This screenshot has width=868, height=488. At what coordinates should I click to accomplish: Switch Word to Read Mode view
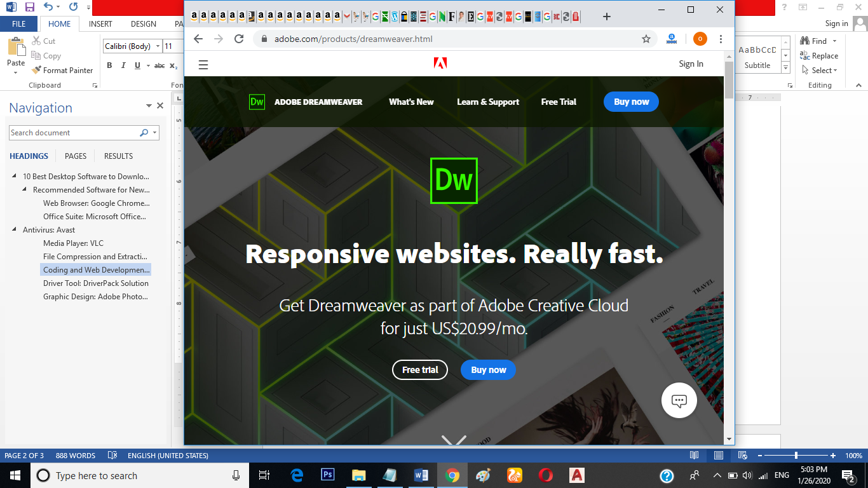695,456
